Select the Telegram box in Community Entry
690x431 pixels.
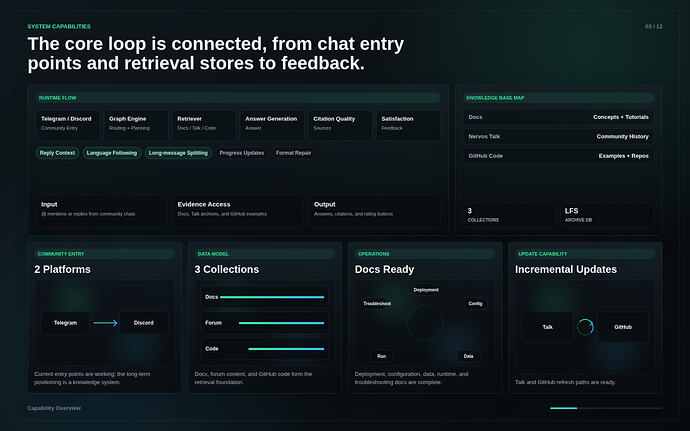coord(65,323)
